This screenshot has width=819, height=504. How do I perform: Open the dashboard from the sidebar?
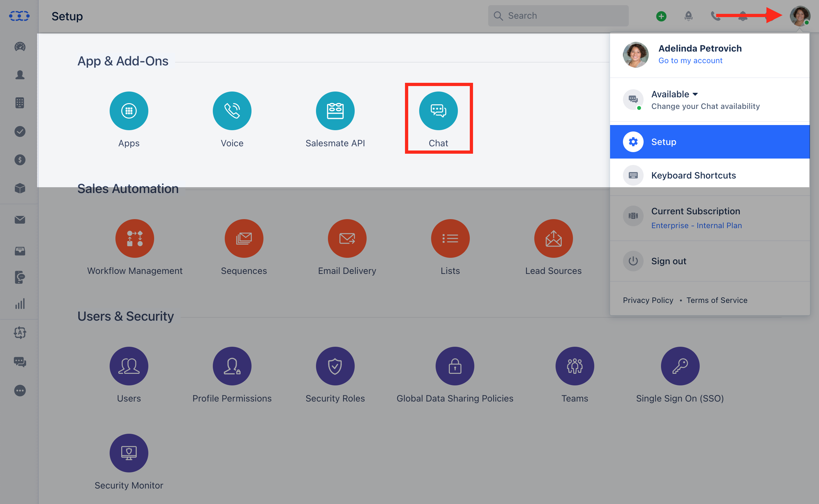[20, 47]
